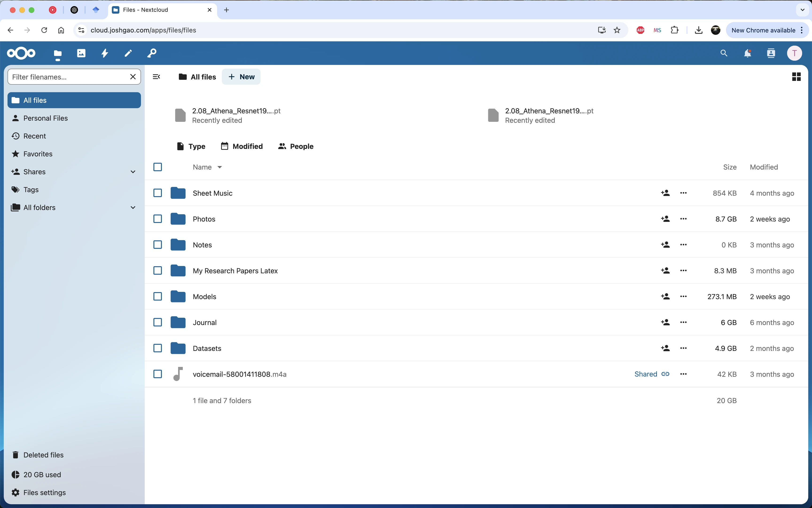The image size is (812, 508).
Task: Open Tags in sidebar
Action: (74, 190)
